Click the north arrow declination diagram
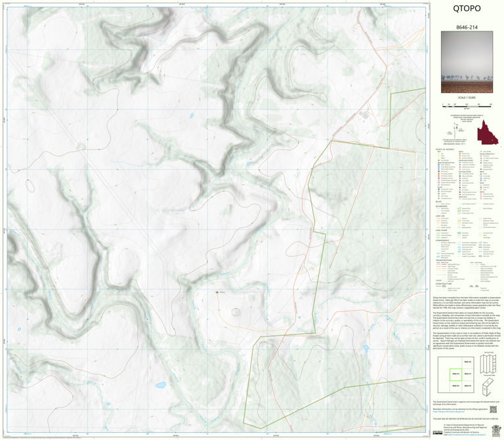Screen dimensions: 504x440 [x=456, y=130]
